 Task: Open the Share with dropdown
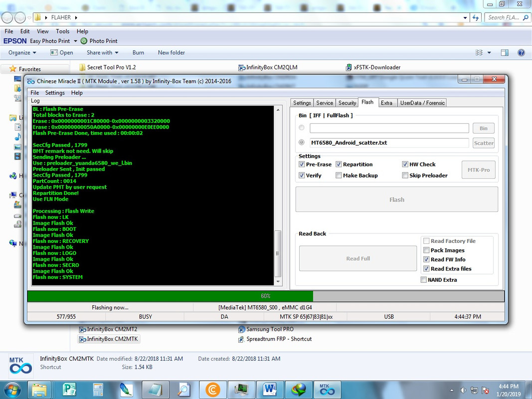click(103, 52)
